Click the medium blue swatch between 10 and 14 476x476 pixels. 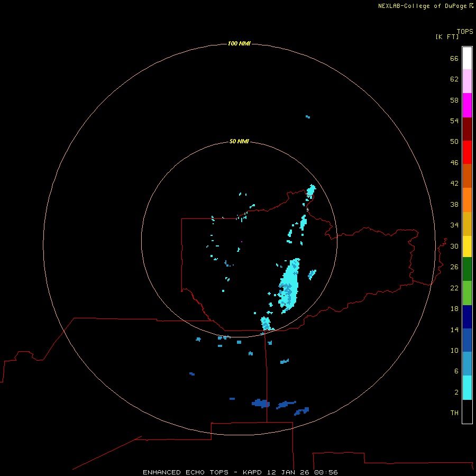click(x=467, y=340)
